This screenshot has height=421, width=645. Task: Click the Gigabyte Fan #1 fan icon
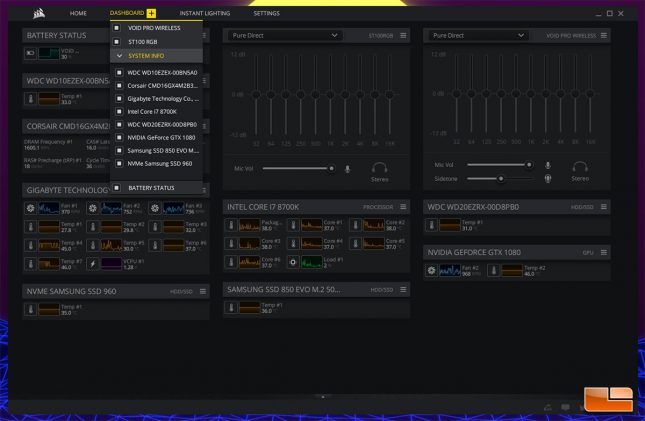coord(30,208)
